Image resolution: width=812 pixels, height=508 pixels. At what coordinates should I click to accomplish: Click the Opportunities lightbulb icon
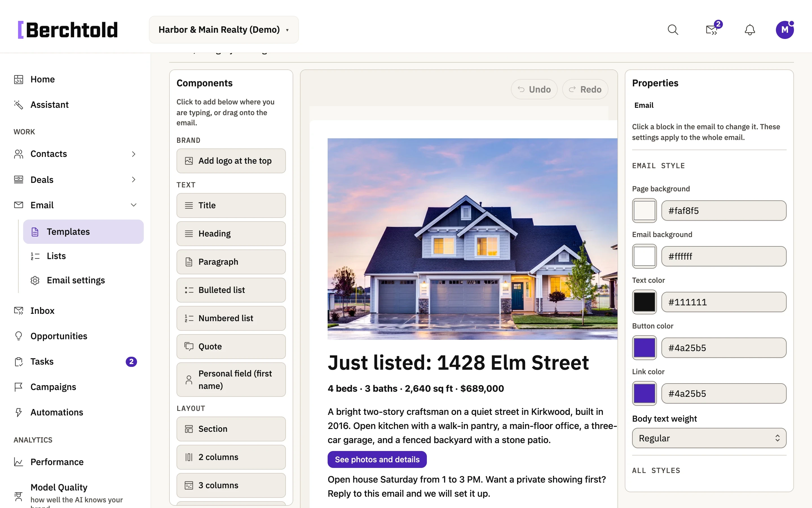[x=18, y=336]
